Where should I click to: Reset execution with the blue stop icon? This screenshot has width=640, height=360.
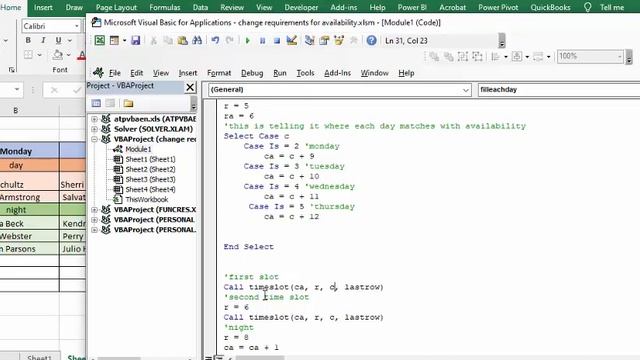click(x=277, y=40)
